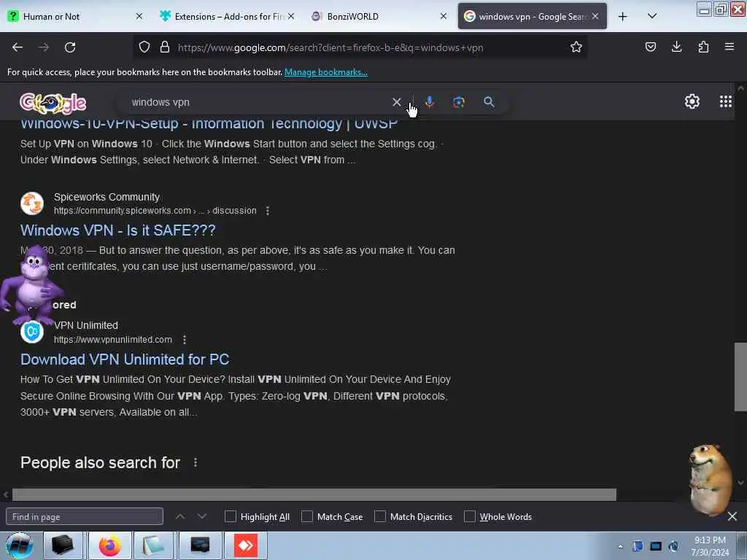747x560 pixels.
Task: Open the Google apps grid
Action: click(x=726, y=101)
